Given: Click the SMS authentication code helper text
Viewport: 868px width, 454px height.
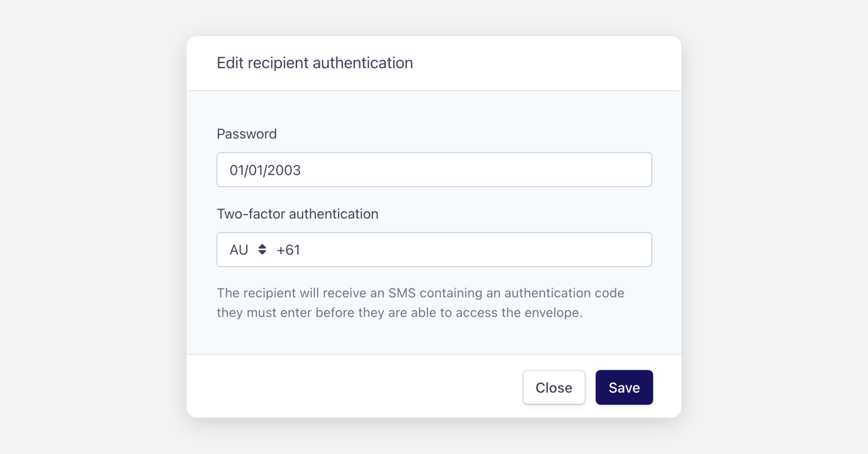Looking at the screenshot, I should coord(420,303).
